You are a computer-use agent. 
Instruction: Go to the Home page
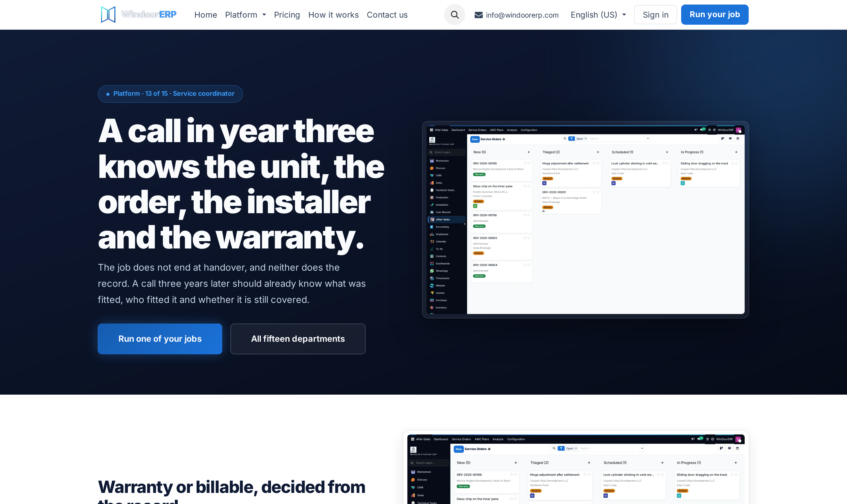click(x=205, y=15)
